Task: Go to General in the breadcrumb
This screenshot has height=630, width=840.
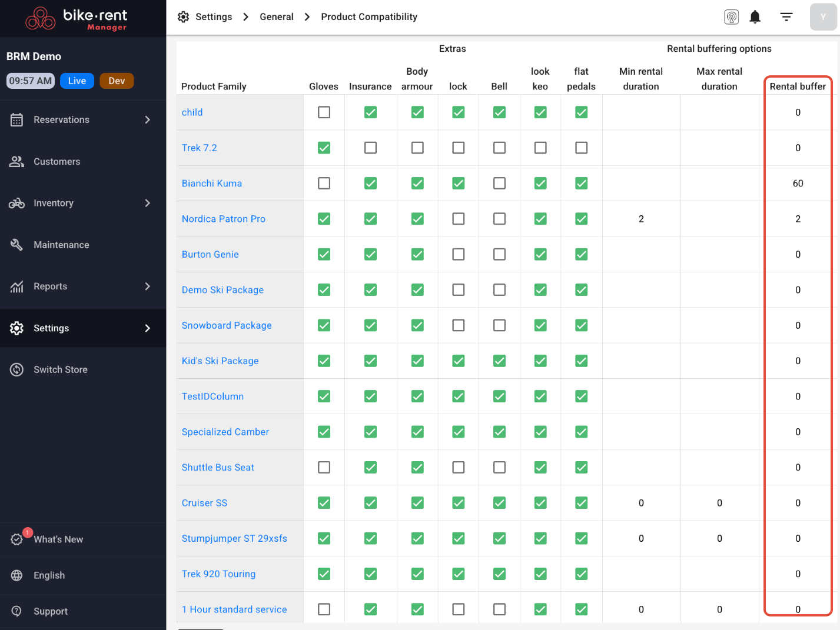Action: 277,17
